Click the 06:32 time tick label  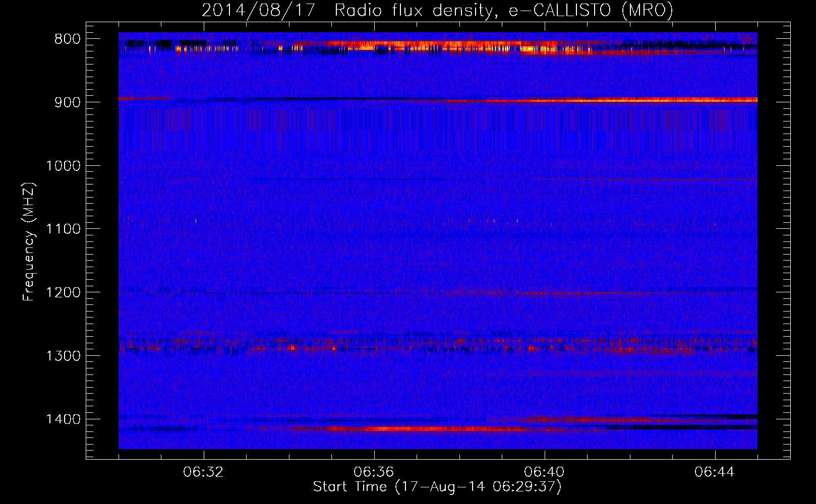(204, 472)
